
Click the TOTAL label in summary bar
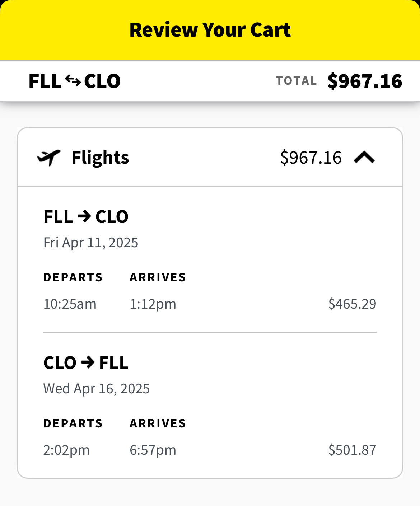296,81
